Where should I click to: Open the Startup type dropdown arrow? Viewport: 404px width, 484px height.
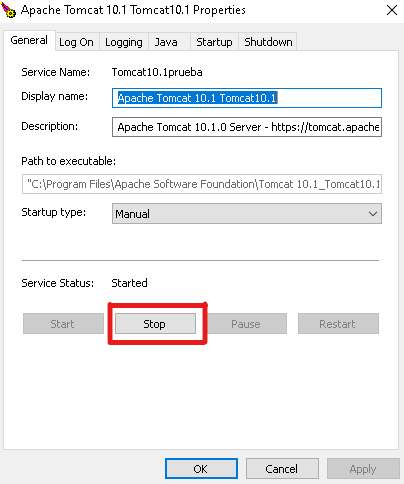coord(373,214)
